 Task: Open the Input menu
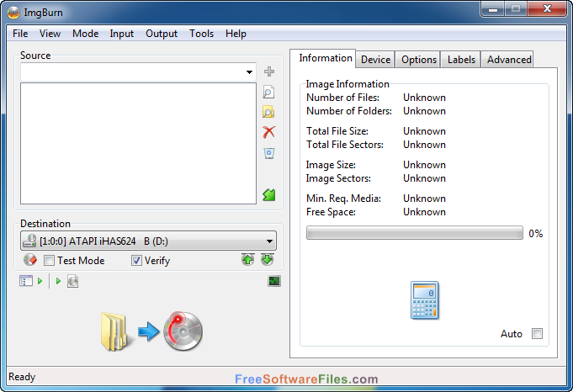[122, 34]
